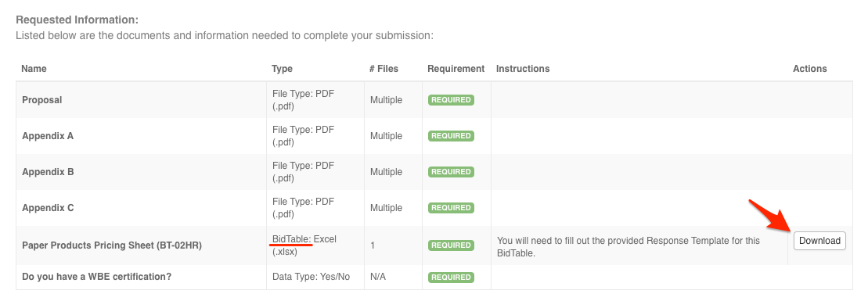Click the Appendix B row name
Viewport: 868px width, 308px height.
point(49,172)
